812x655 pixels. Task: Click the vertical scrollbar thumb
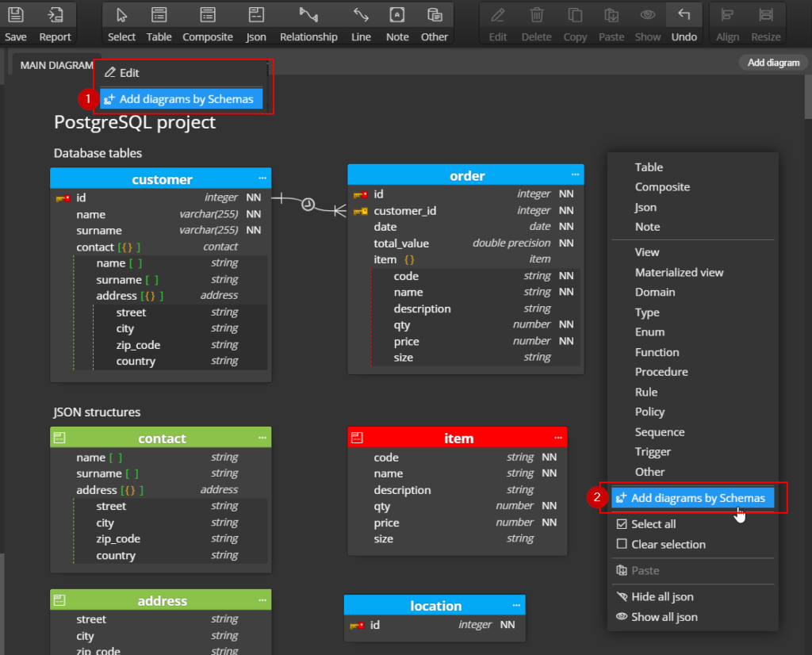tap(808, 97)
